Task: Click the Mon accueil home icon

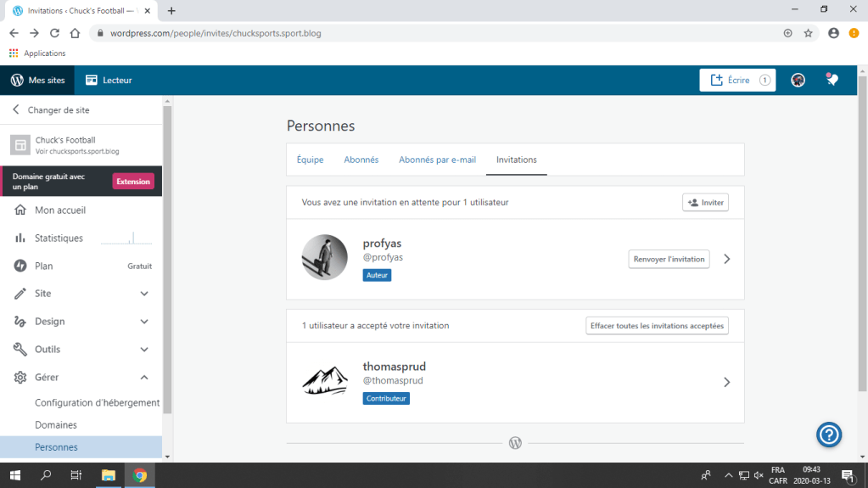Action: pyautogui.click(x=20, y=210)
